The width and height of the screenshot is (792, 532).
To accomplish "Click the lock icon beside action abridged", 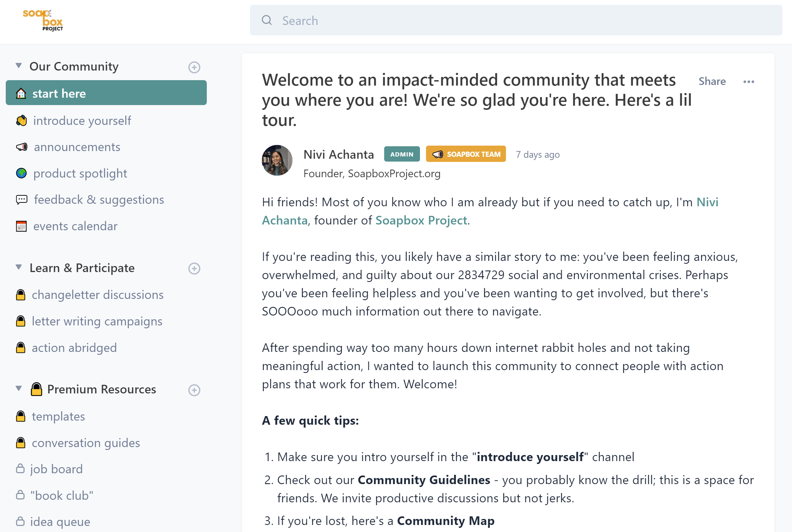I will (21, 347).
